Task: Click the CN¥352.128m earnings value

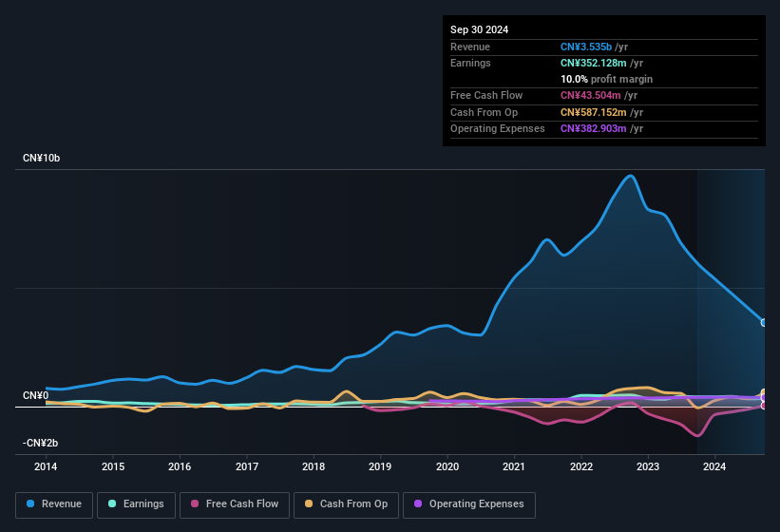Action: [x=594, y=63]
